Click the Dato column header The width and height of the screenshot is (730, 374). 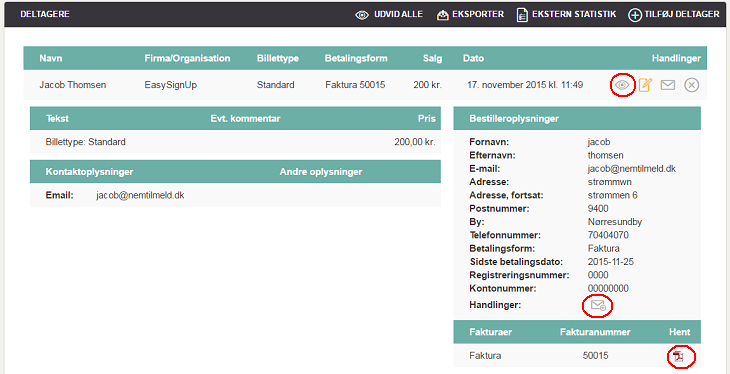click(473, 58)
